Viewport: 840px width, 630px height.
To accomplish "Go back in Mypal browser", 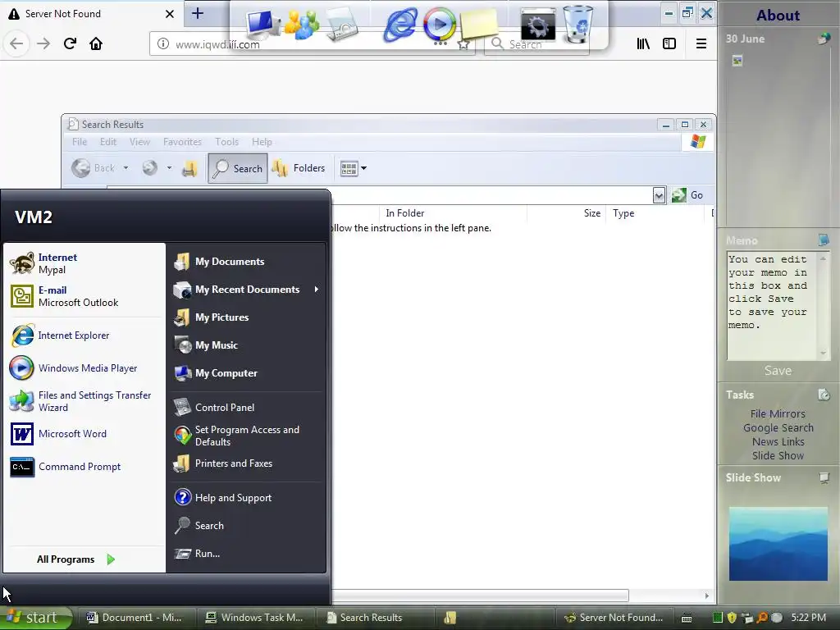I will 16,44.
